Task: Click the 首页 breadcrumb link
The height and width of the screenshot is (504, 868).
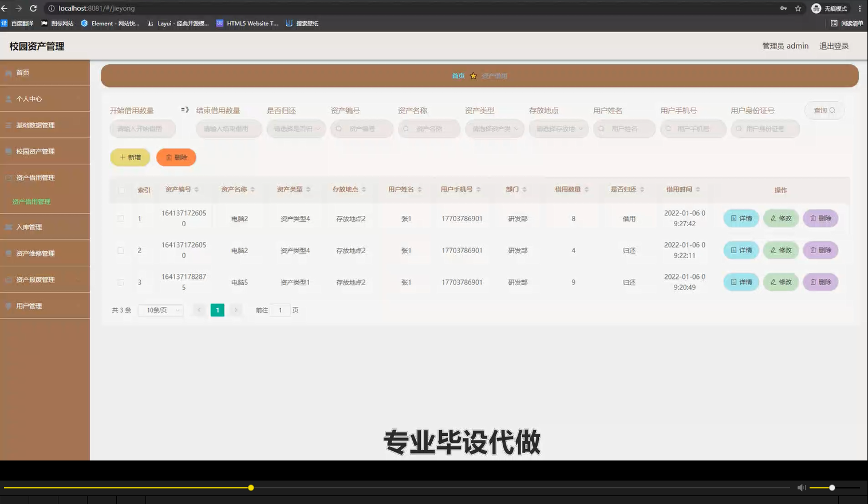Action: [x=458, y=75]
